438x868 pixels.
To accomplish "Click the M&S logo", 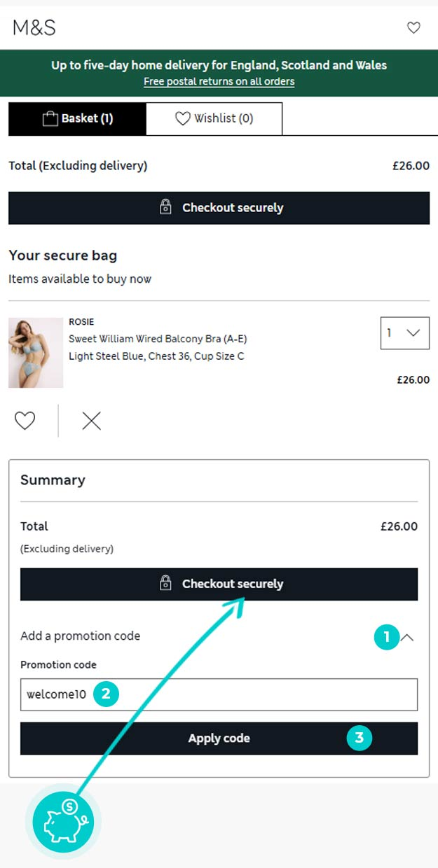I will (34, 28).
